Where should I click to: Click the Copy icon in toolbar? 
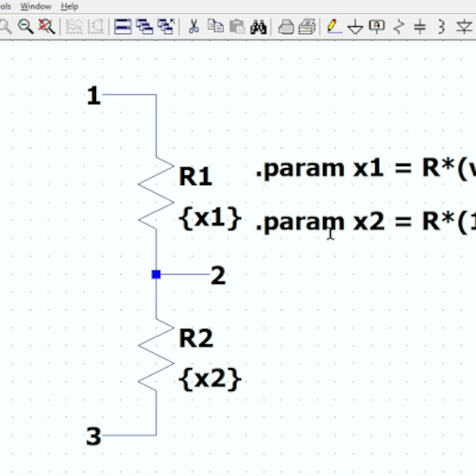pos(215,27)
